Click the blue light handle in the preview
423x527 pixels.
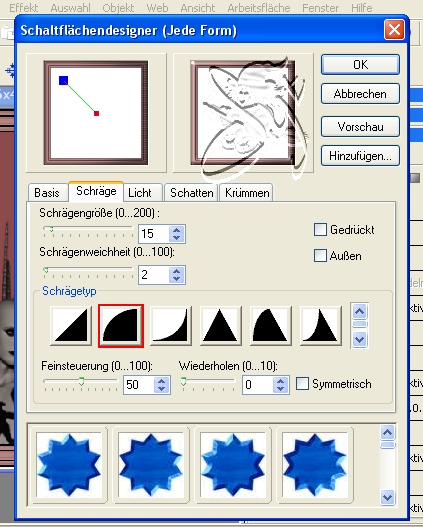[64, 80]
